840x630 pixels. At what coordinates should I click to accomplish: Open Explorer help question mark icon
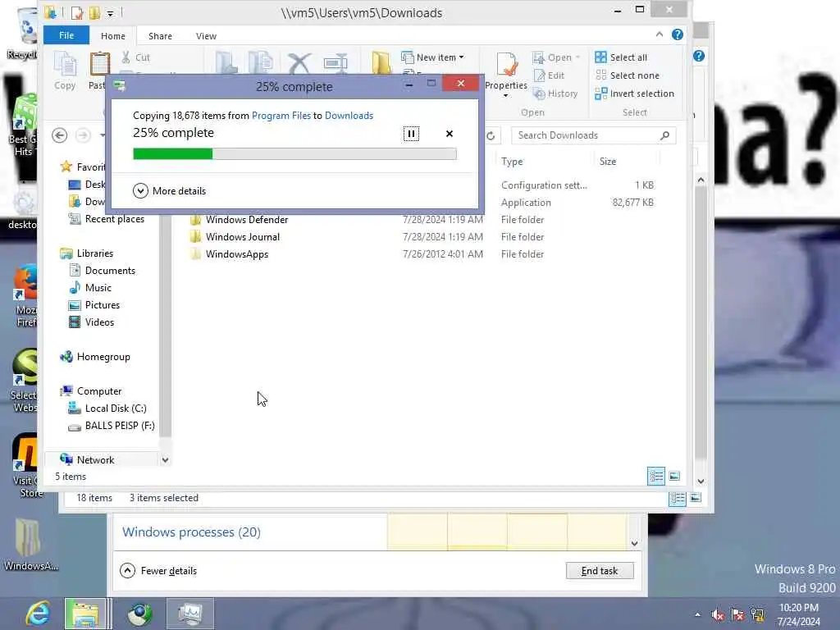pos(677,34)
